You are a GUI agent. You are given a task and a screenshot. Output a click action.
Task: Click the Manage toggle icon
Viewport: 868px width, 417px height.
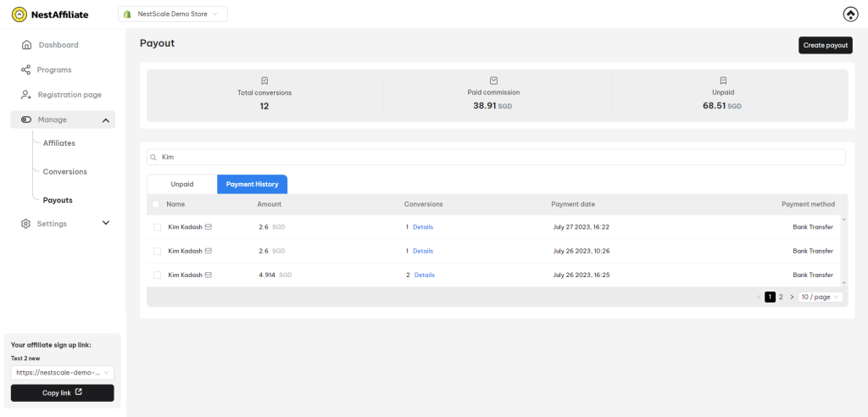tap(26, 120)
